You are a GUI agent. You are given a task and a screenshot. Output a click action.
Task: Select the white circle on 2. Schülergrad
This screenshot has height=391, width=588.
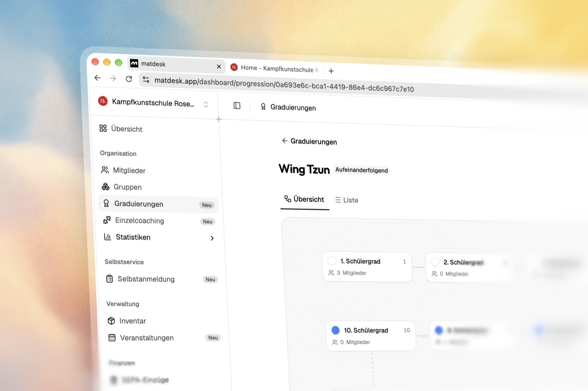(x=435, y=262)
